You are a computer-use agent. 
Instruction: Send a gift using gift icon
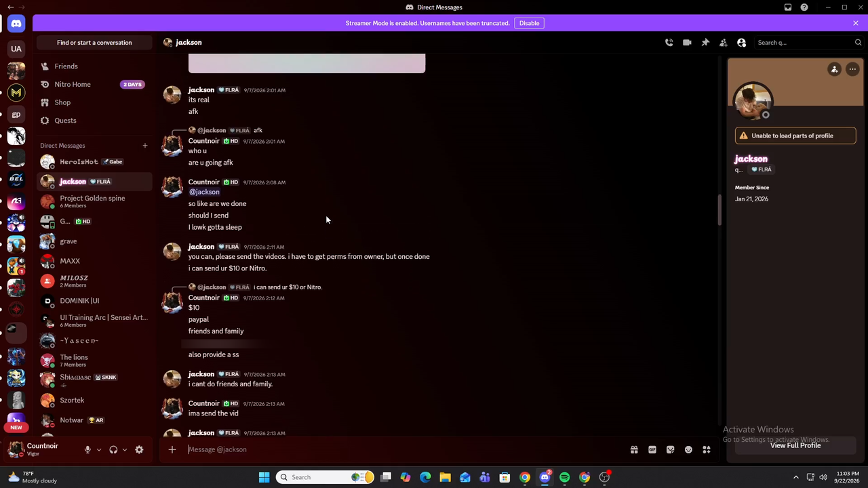634,449
